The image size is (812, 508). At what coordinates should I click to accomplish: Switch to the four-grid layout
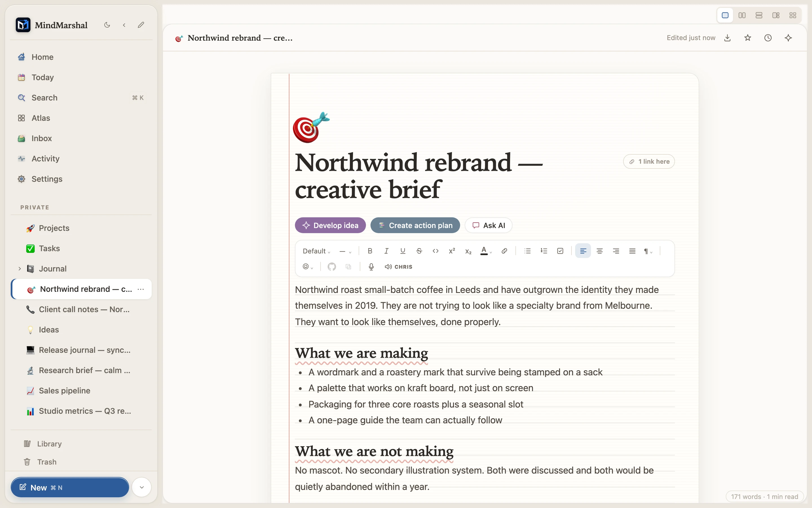pyautogui.click(x=793, y=16)
